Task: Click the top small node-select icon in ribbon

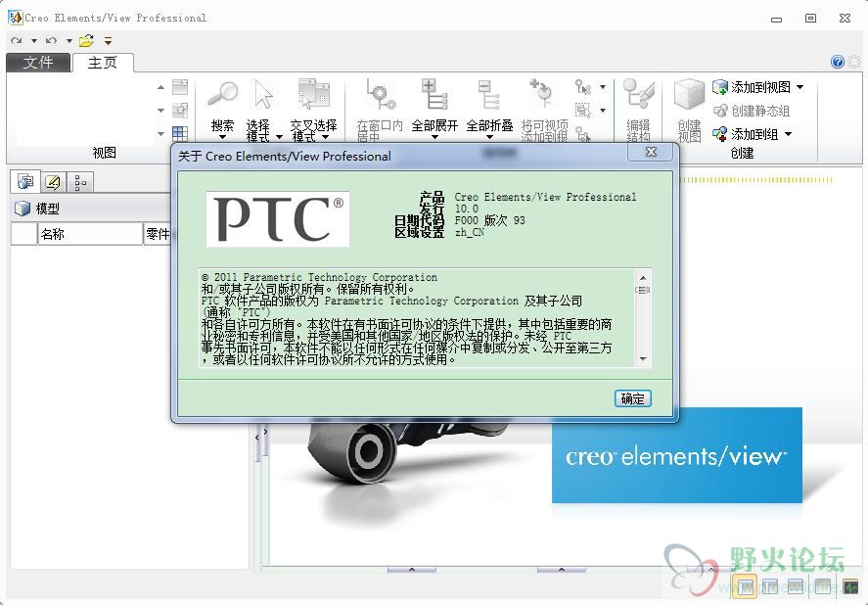Action: click(x=583, y=87)
